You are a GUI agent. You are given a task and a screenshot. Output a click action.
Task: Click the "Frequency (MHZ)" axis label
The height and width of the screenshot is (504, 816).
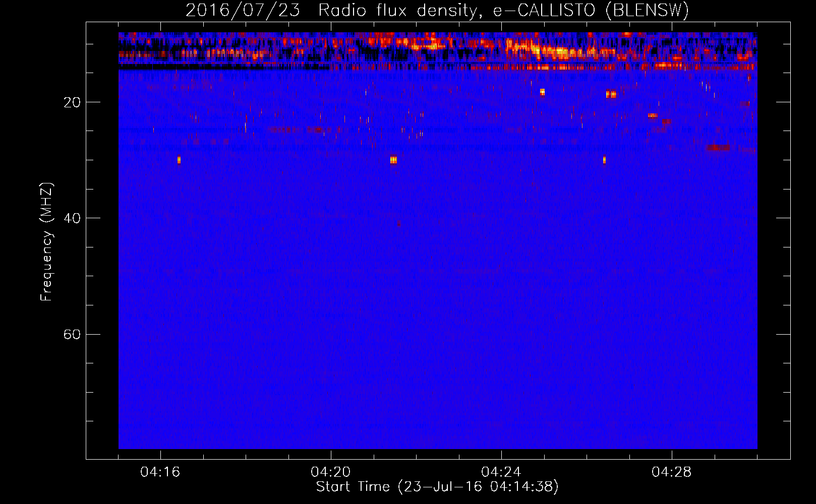pos(46,242)
